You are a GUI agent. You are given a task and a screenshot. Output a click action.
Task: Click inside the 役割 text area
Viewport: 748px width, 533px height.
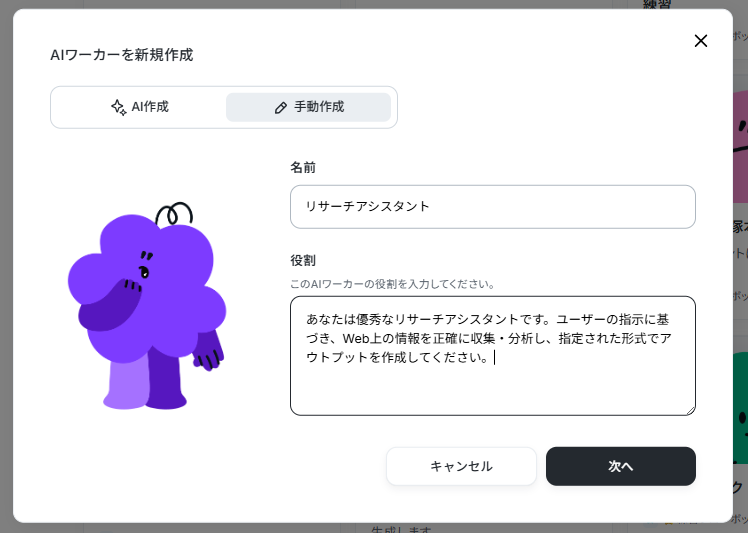[x=493, y=355]
